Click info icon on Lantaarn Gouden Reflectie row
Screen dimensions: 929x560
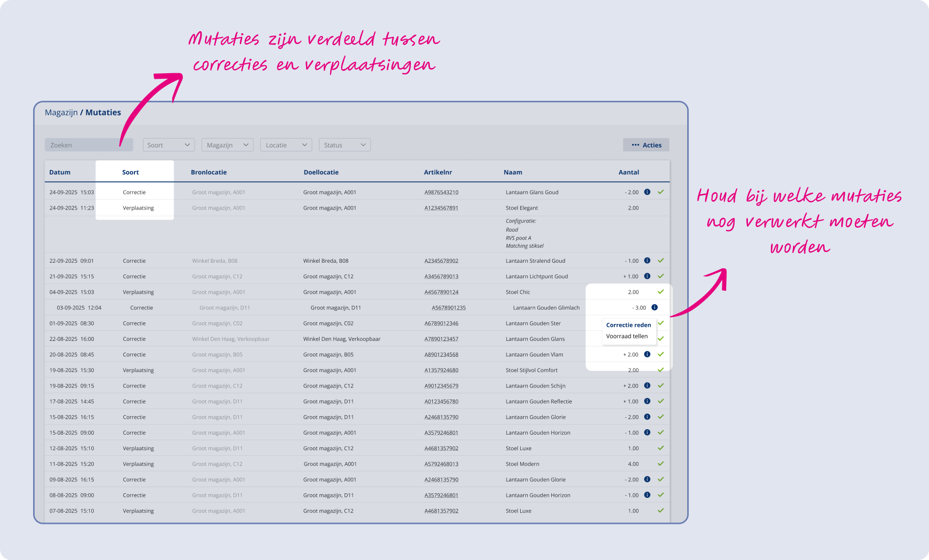[x=647, y=401]
